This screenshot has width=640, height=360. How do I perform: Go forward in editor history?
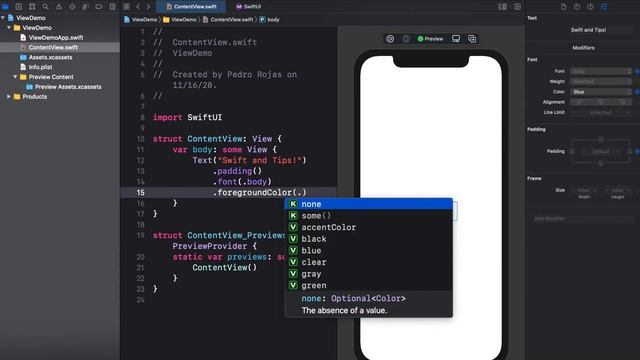148,7
